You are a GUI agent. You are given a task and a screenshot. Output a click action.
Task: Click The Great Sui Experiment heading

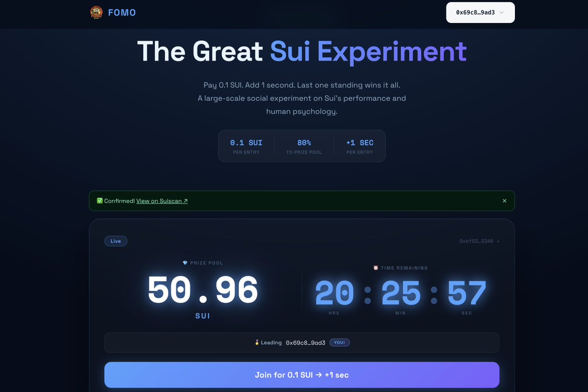pos(302,52)
